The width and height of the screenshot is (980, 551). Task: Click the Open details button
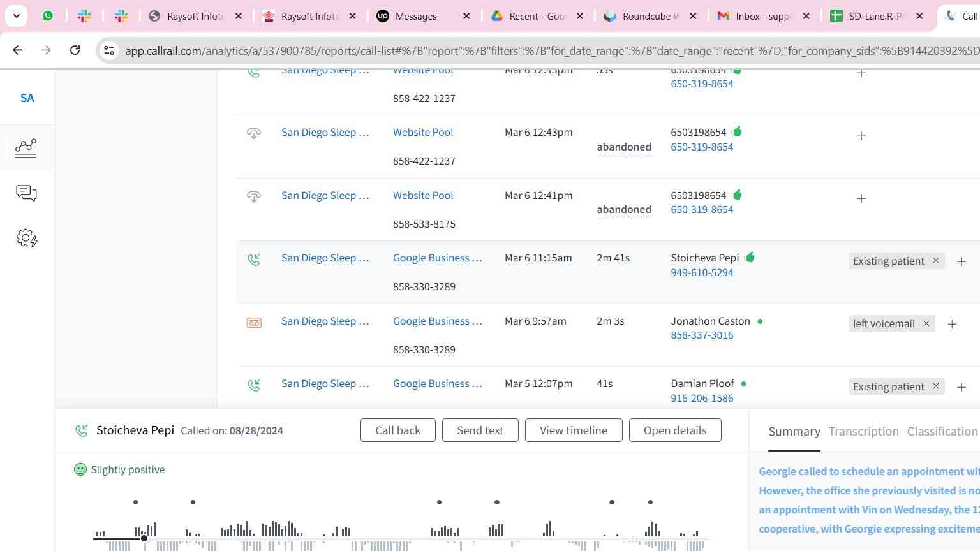pos(675,430)
